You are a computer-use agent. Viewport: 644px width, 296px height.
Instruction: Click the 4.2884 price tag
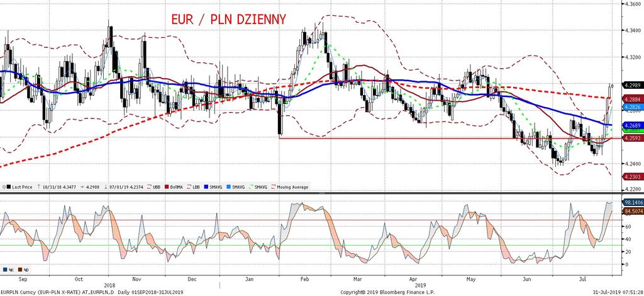633,99
